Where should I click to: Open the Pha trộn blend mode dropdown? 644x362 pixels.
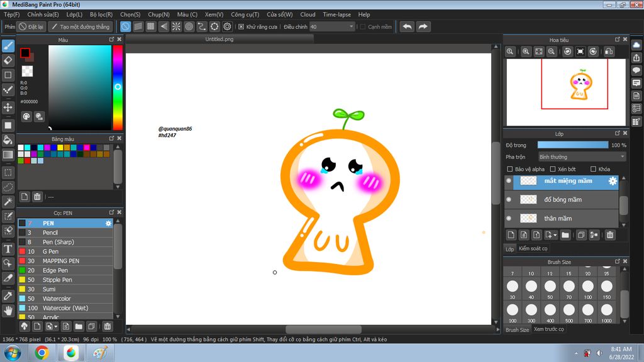pos(582,157)
